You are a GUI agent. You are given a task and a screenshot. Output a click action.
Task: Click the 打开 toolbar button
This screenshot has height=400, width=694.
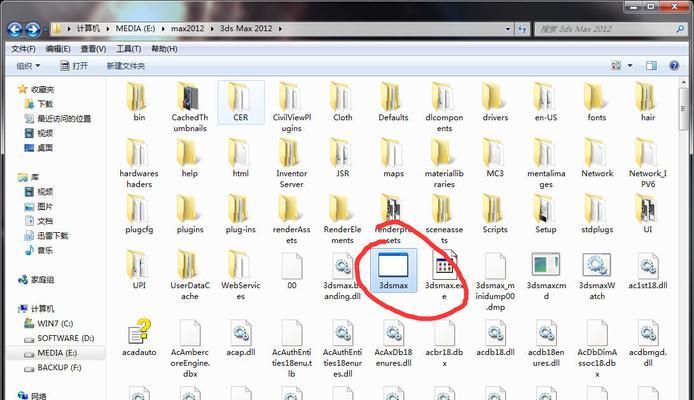pyautogui.click(x=74, y=66)
